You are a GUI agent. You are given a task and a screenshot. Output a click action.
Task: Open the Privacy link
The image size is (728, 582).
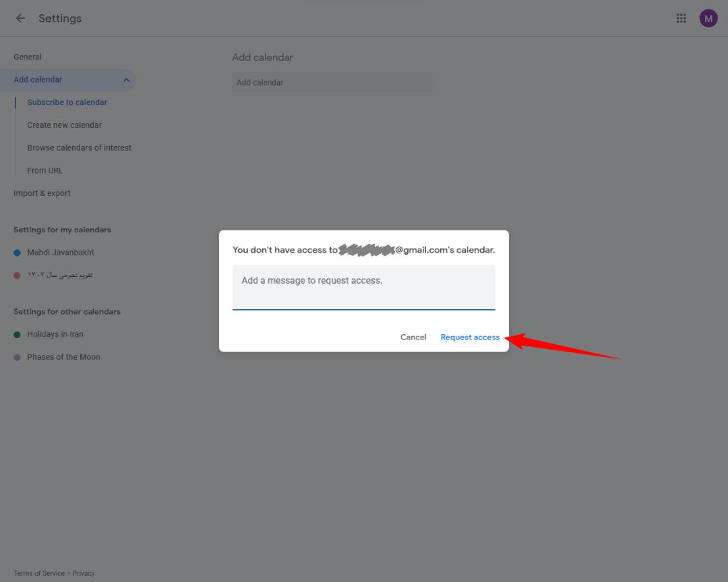coord(84,573)
